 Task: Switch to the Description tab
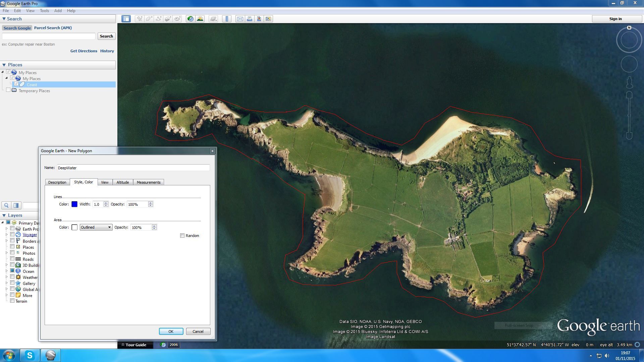57,182
